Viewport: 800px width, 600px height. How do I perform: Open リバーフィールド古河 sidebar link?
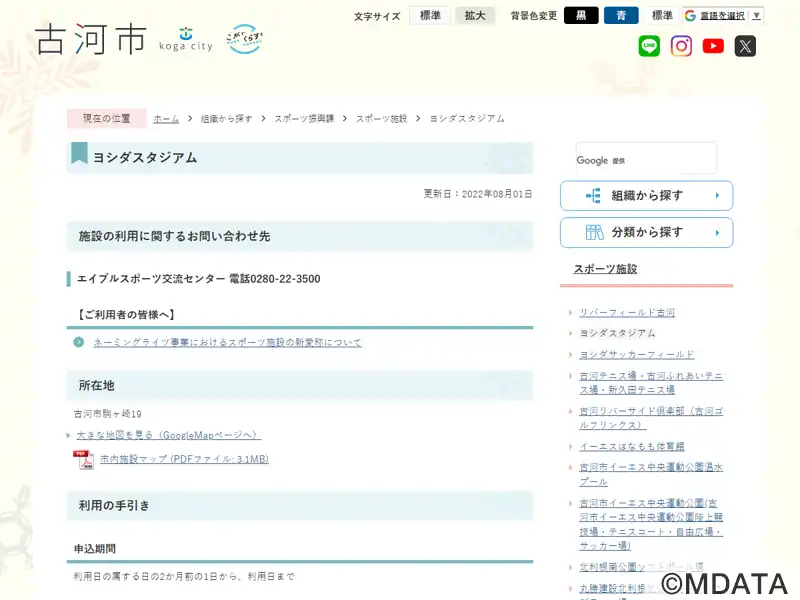pyautogui.click(x=627, y=312)
